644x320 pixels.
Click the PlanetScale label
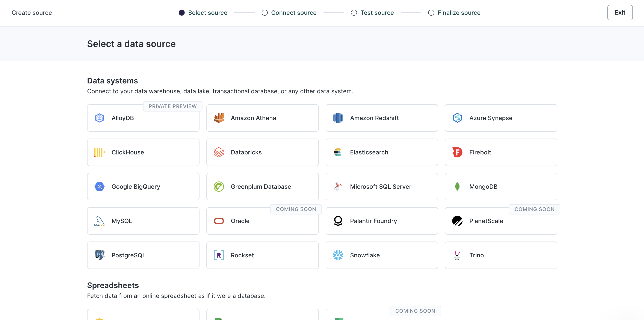[486, 221]
